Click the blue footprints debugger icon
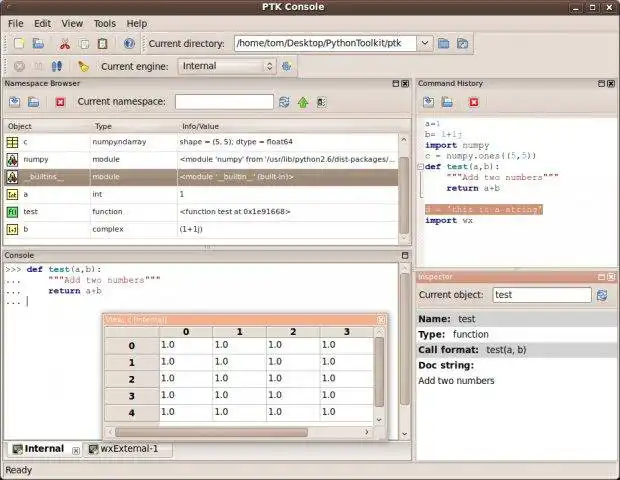The width and height of the screenshot is (620, 480). (x=57, y=66)
